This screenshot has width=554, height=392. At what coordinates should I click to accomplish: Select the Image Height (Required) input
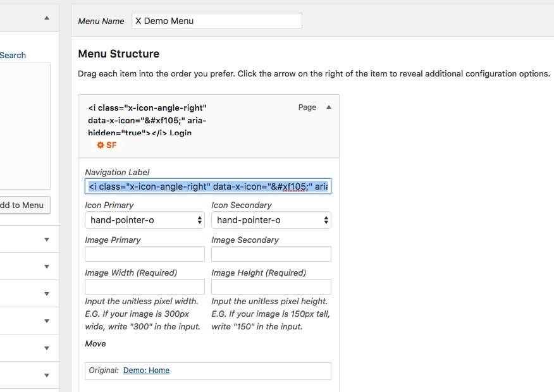pos(271,287)
